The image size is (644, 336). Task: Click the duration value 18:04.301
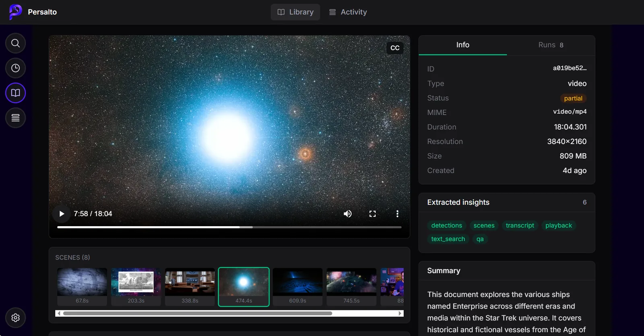(x=570, y=127)
